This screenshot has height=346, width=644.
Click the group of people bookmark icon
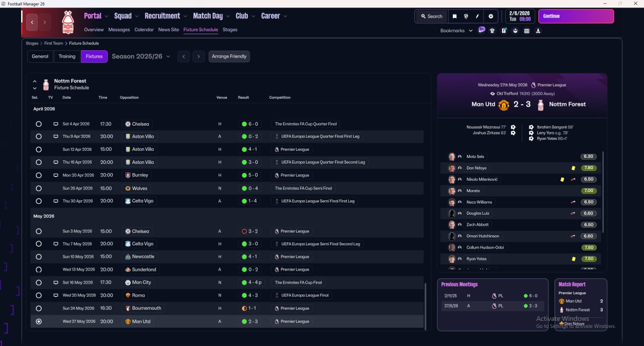tap(515, 31)
